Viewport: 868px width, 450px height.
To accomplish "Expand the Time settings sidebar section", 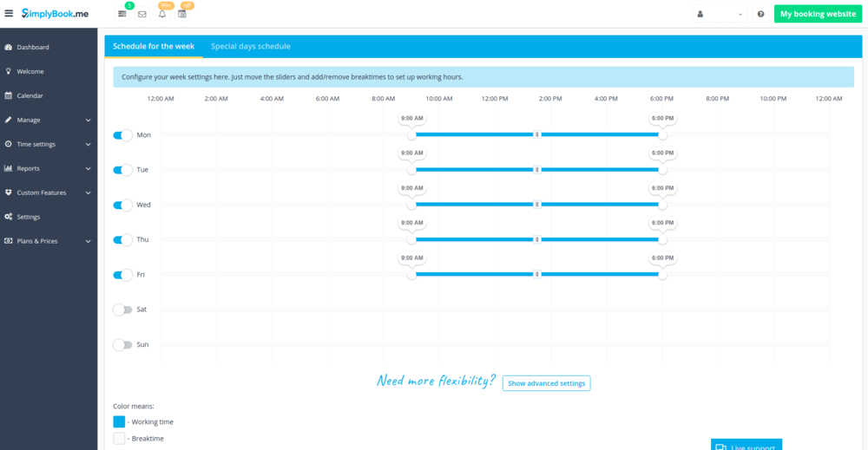I will 49,144.
